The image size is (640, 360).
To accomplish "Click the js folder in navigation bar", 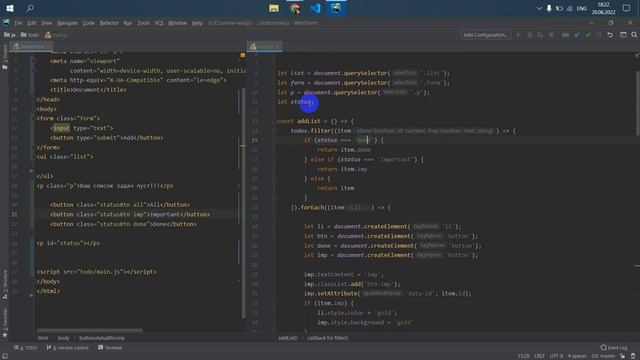I will coord(10,35).
